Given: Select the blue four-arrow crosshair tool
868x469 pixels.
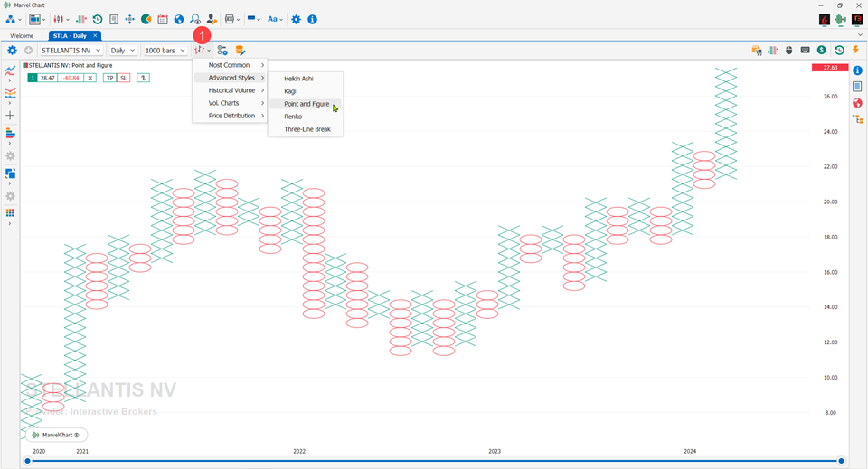Looking at the screenshot, I should [x=130, y=19].
